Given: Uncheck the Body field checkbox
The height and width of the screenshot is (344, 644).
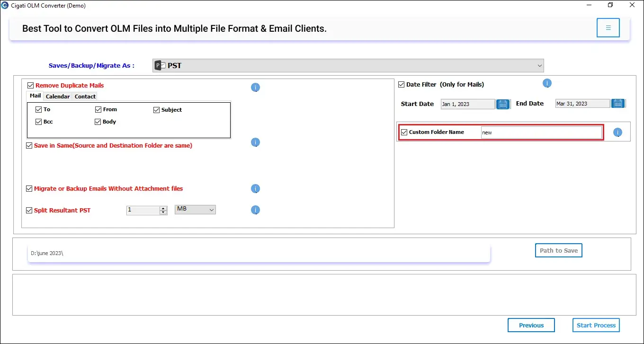Looking at the screenshot, I should pyautogui.click(x=98, y=122).
